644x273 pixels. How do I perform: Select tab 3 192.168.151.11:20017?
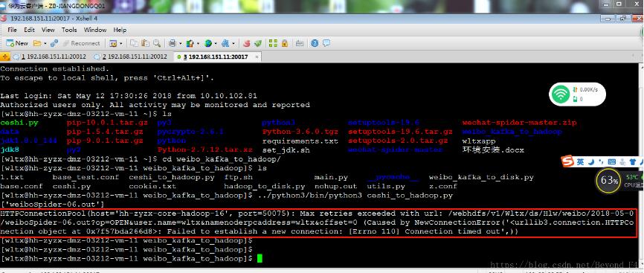(216, 57)
